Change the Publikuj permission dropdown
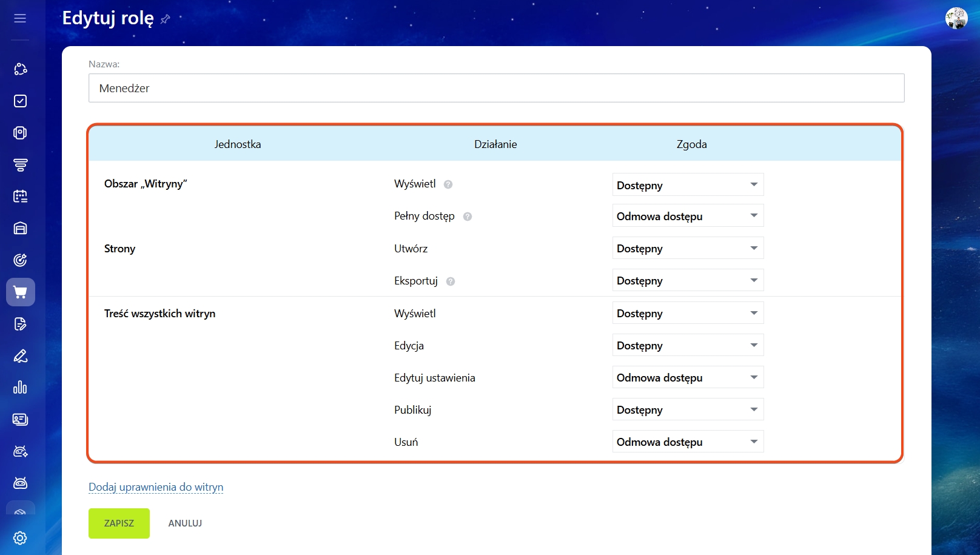Viewport: 980px width, 555px height. pos(688,409)
